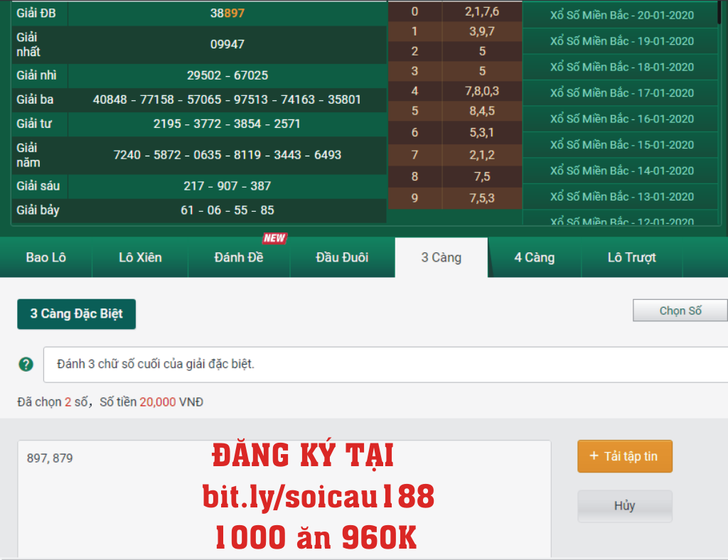Open the Bao Lô tab

click(46, 257)
